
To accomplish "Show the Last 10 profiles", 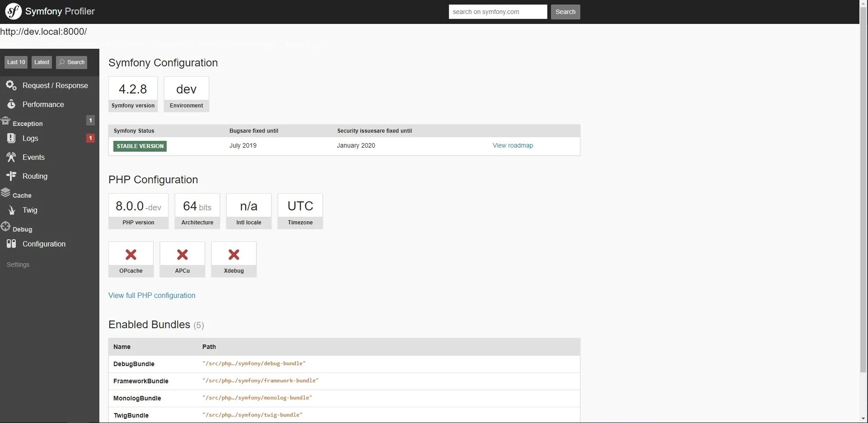I will [x=16, y=62].
